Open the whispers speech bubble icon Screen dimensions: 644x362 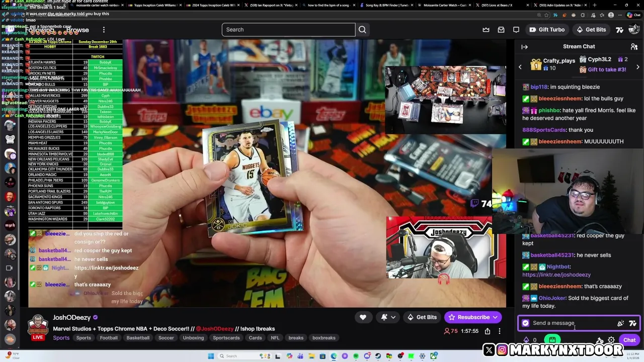(516, 30)
